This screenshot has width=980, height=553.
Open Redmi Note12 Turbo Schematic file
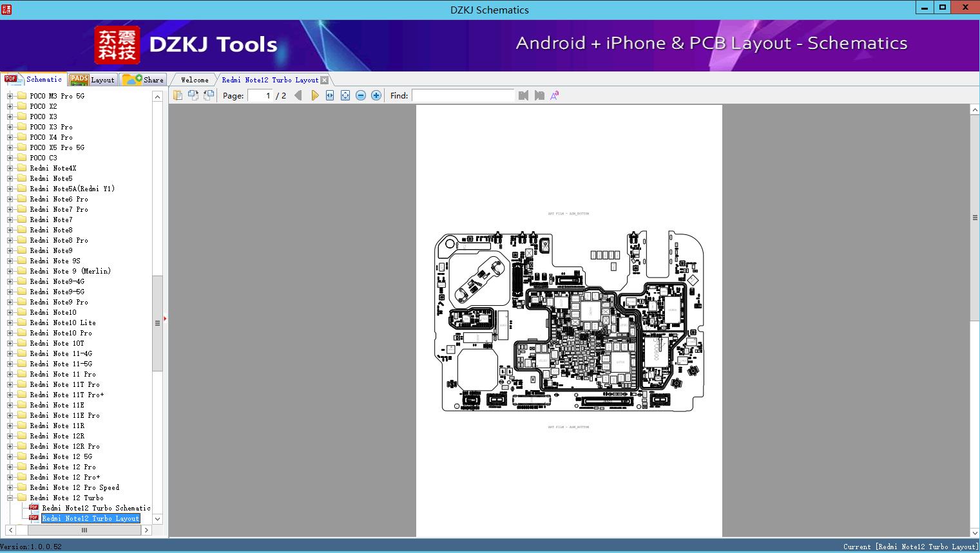[x=96, y=508]
